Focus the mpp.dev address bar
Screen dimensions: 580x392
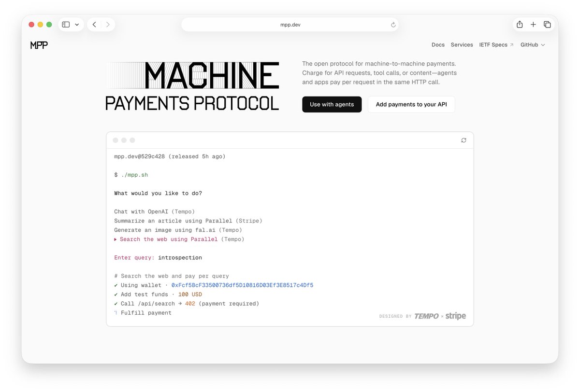coord(290,25)
